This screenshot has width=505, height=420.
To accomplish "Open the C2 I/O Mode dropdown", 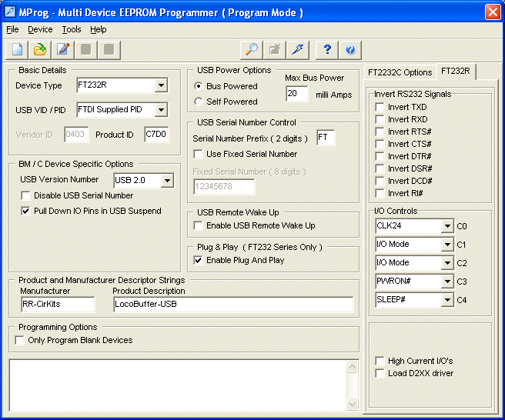I will [447, 263].
